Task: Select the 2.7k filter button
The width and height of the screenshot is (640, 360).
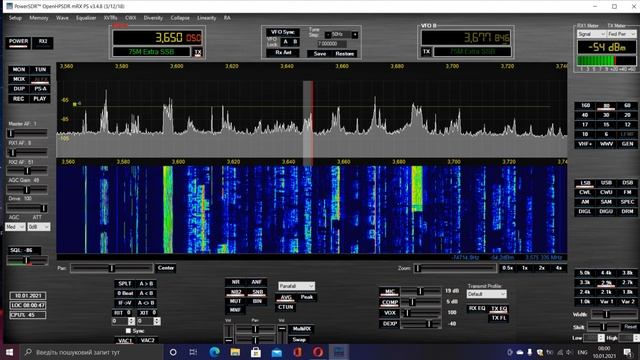Action: tap(627, 282)
